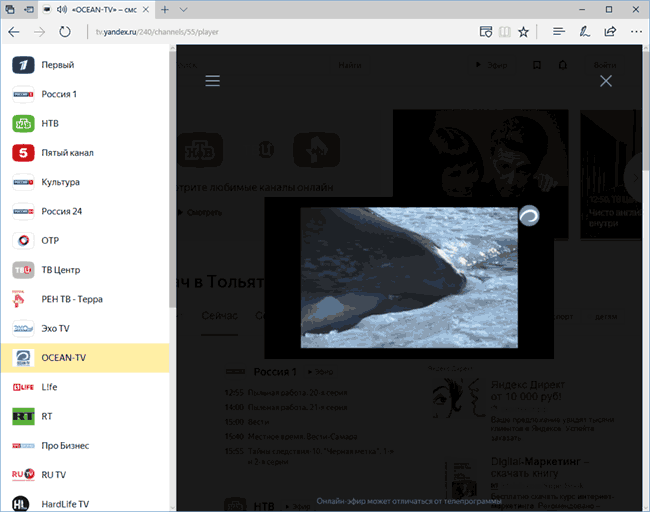Open the hamburger menu on the player

(x=212, y=81)
